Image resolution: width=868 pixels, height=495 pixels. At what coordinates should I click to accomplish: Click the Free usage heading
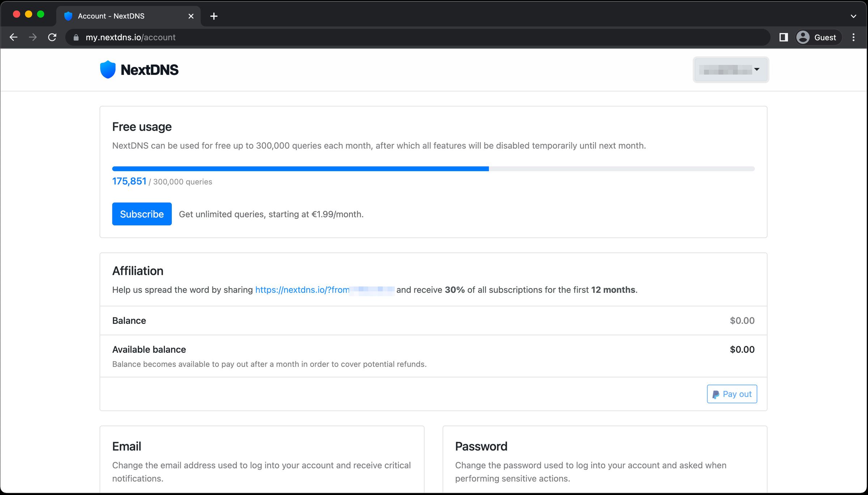tap(142, 127)
